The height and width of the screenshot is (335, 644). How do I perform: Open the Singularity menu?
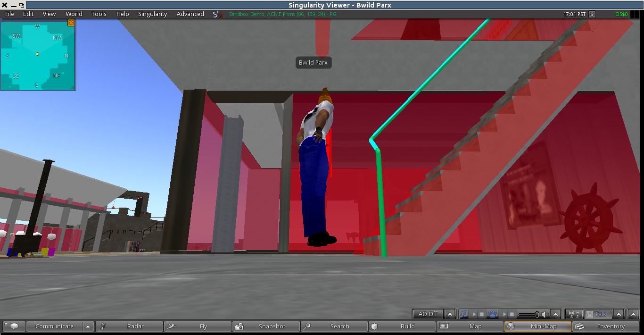(x=152, y=14)
